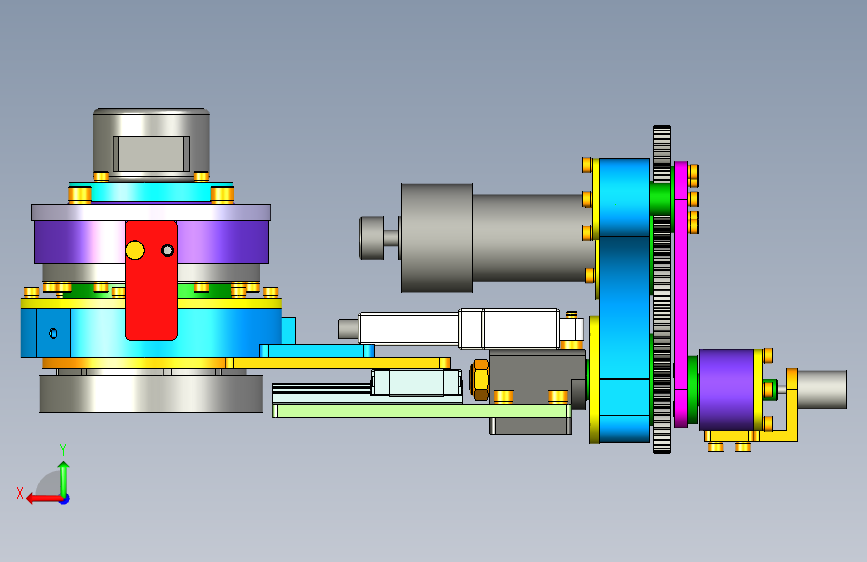Select the small gray knob left of the center motor

[372, 238]
